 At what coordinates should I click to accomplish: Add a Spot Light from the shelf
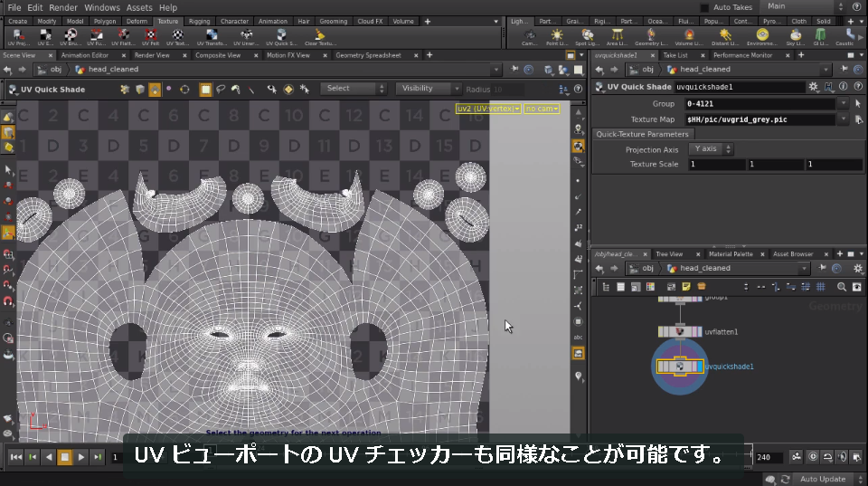[x=587, y=37]
